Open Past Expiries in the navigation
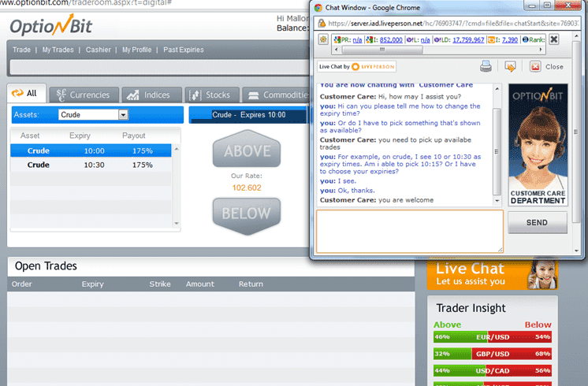The height and width of the screenshot is (386, 588). click(x=184, y=50)
